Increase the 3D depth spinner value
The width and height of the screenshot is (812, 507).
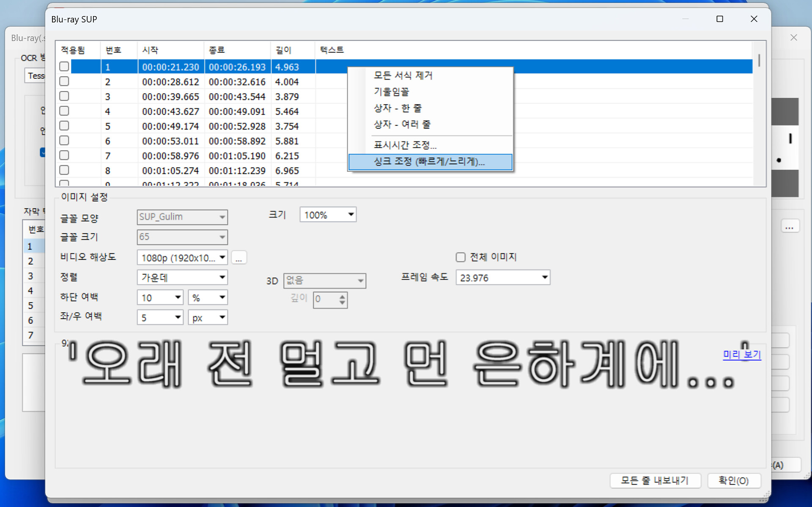coord(342,296)
